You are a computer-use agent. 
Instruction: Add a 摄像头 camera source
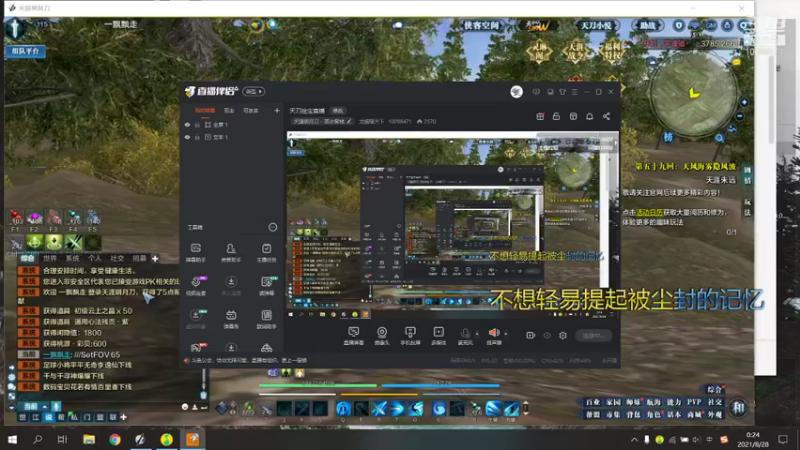click(382, 336)
